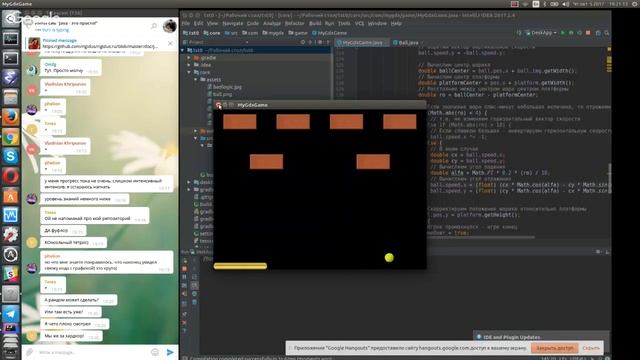This screenshot has height=360, width=640.
Task: Open the pinned message github link
Action: 100,46
